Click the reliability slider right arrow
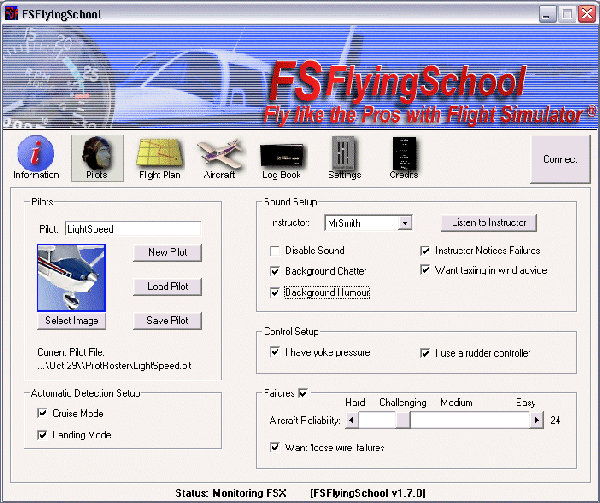Image resolution: width=600 pixels, height=503 pixels. pyautogui.click(x=537, y=420)
